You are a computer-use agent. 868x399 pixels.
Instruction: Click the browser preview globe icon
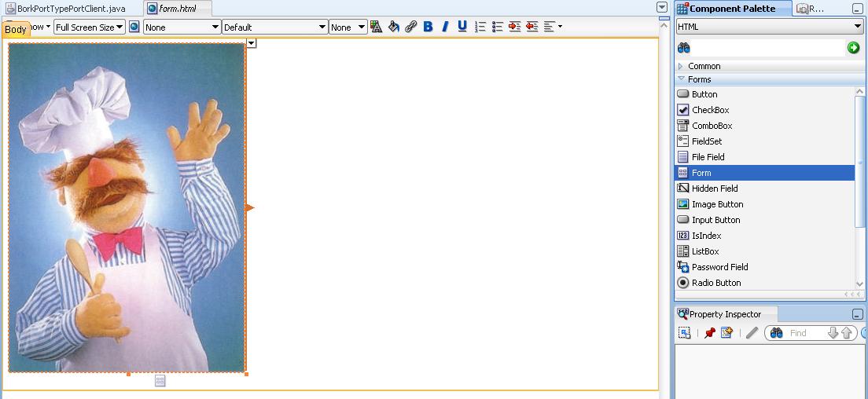tap(134, 27)
